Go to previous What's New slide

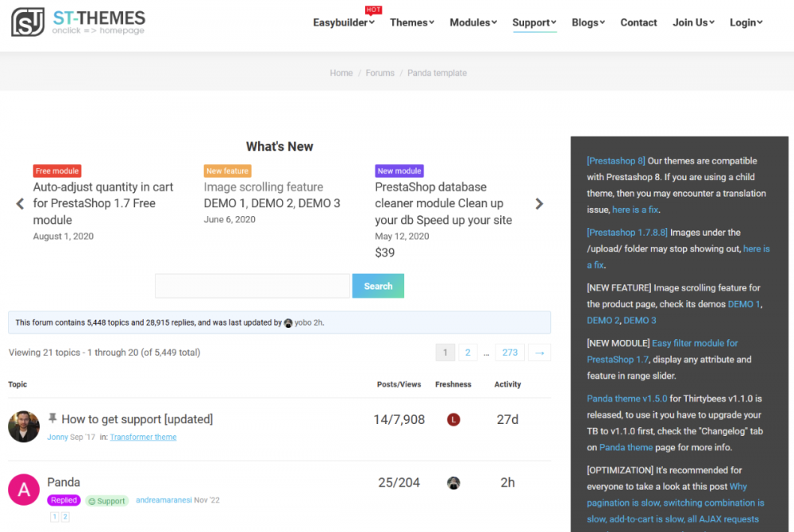pos(21,204)
